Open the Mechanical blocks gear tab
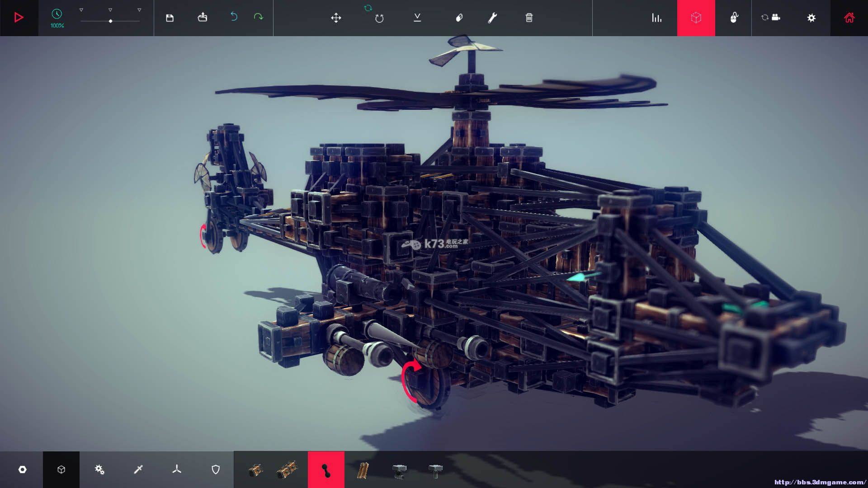The height and width of the screenshot is (488, 868). (x=99, y=469)
